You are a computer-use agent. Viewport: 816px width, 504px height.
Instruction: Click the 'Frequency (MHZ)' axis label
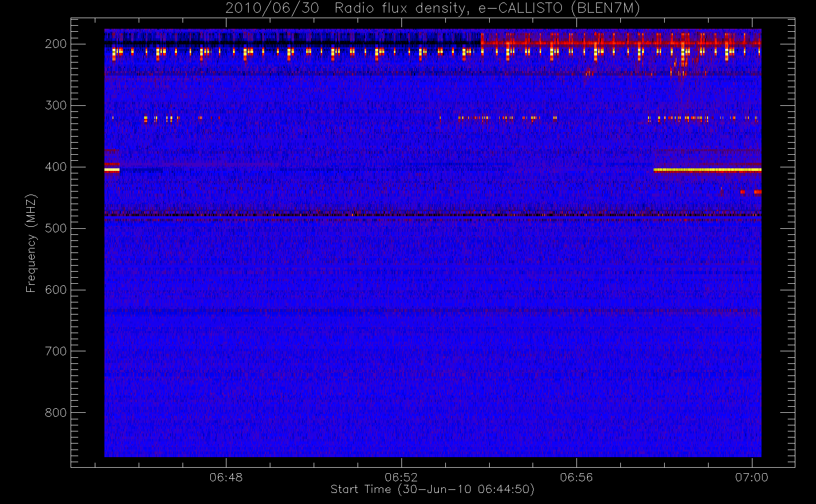tap(31, 243)
